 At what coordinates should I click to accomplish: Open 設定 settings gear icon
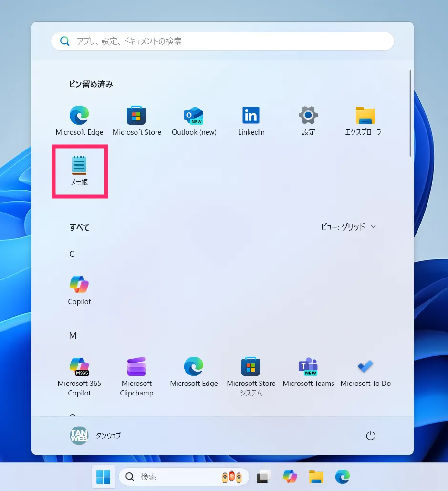[x=309, y=121]
